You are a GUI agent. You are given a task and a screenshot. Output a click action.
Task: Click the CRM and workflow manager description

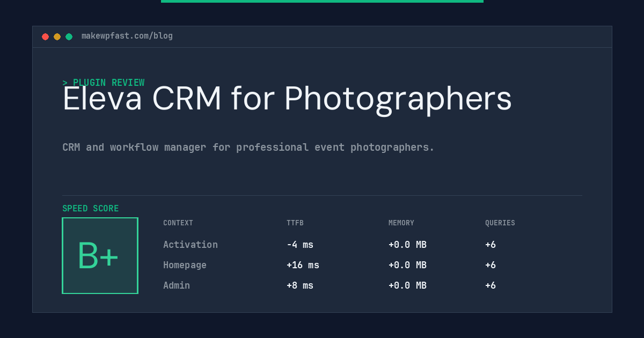click(248, 147)
